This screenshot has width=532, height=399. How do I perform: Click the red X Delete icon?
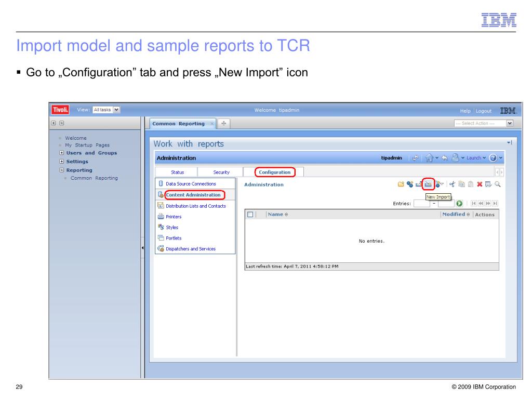pyautogui.click(x=480, y=184)
